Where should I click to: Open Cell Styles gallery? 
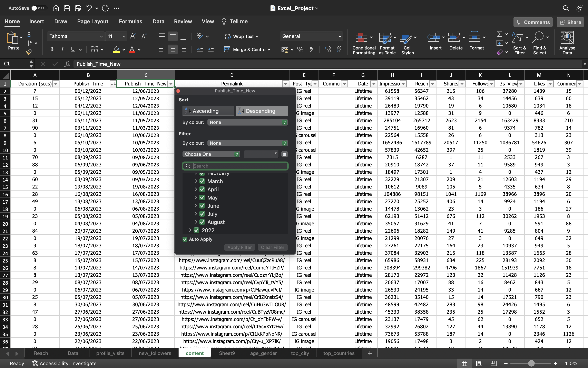(x=408, y=43)
